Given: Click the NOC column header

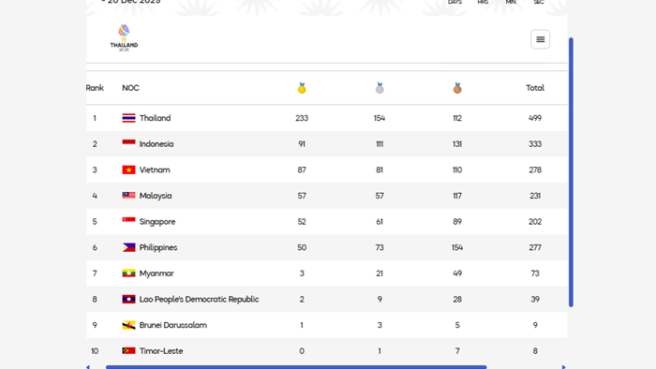Looking at the screenshot, I should point(131,88).
